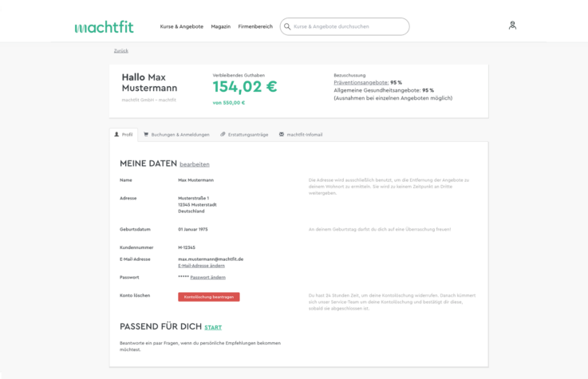Click E-Mail-Adresse ändern link
The width and height of the screenshot is (588, 379).
point(195,266)
